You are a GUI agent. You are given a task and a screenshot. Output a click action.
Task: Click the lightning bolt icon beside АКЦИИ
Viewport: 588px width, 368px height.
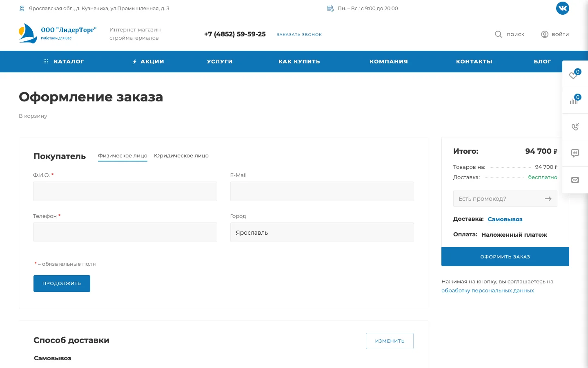[134, 62]
